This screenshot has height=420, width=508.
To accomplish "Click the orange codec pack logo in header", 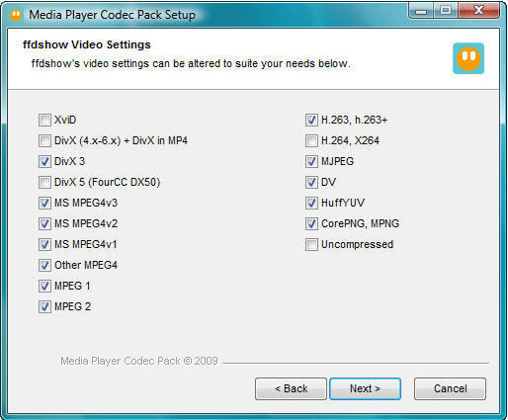I will (x=468, y=58).
